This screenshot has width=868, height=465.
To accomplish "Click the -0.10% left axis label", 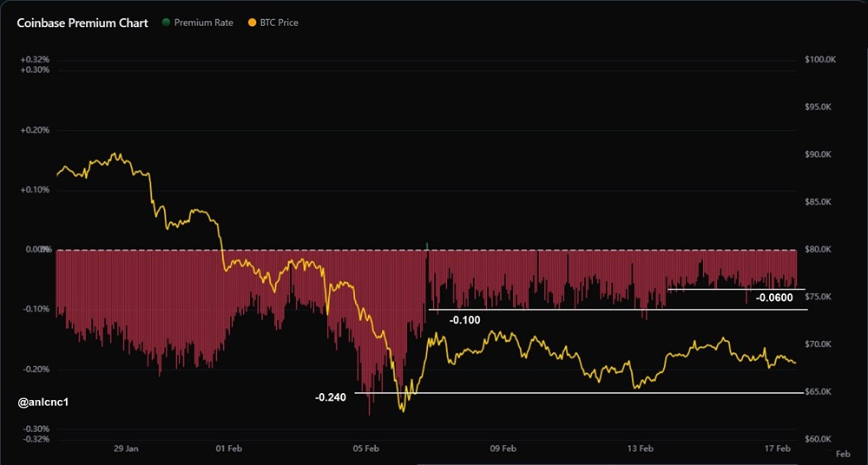I will [x=37, y=309].
